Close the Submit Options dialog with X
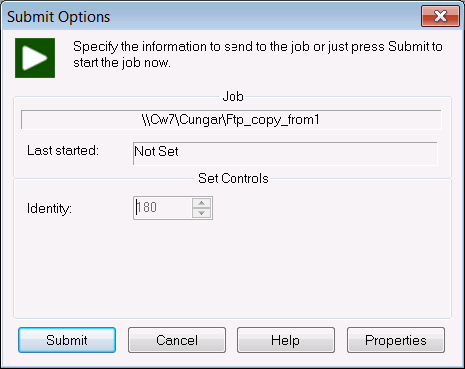Image resolution: width=465 pixels, height=369 pixels. click(440, 16)
